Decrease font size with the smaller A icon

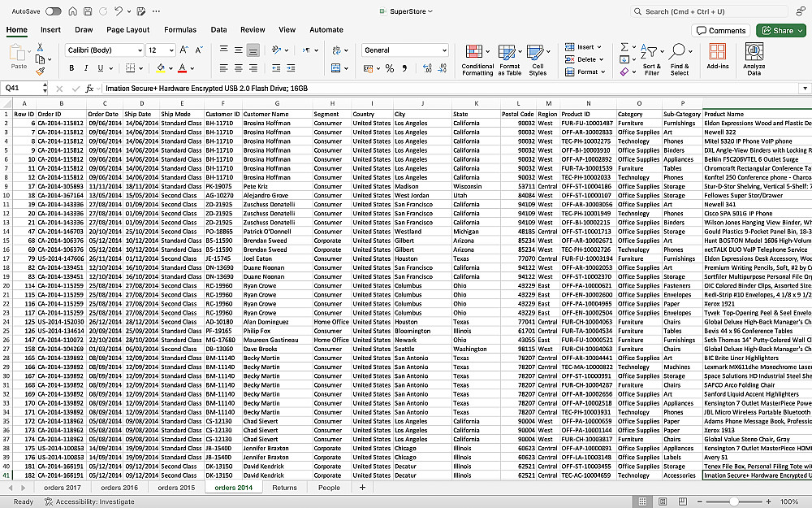199,50
